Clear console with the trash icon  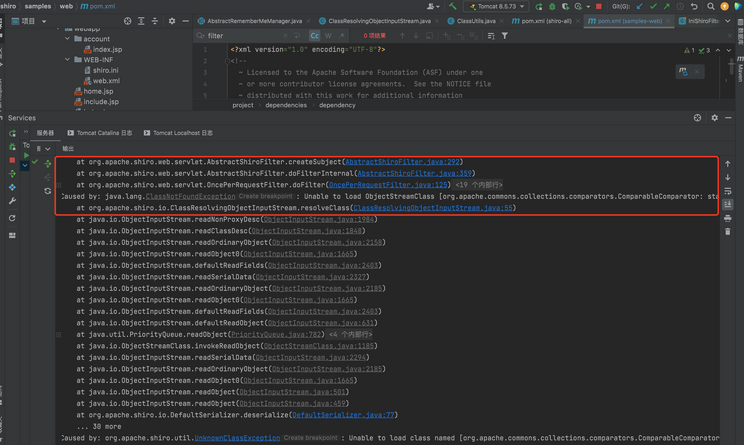coord(728,232)
